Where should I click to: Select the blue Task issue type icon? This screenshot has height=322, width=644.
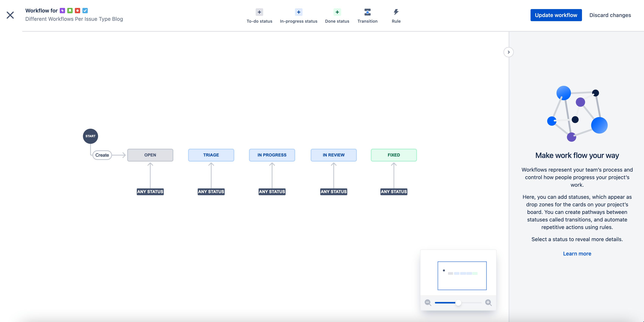85,11
